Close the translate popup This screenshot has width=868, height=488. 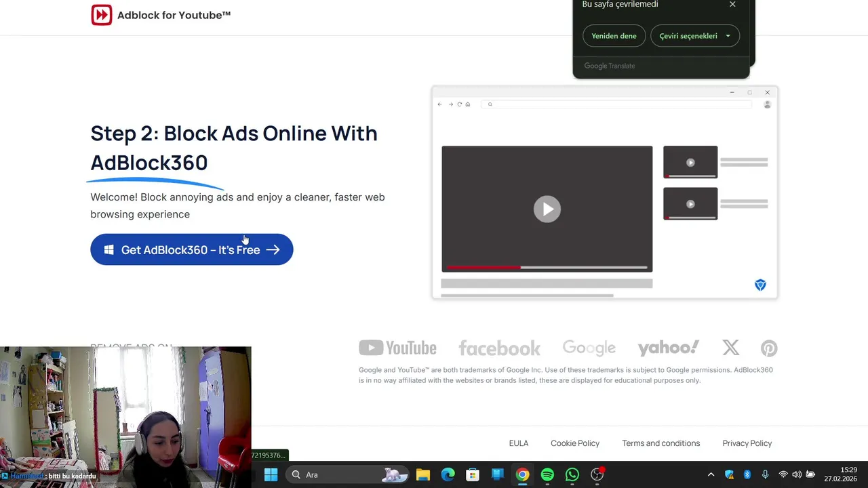coord(732,4)
